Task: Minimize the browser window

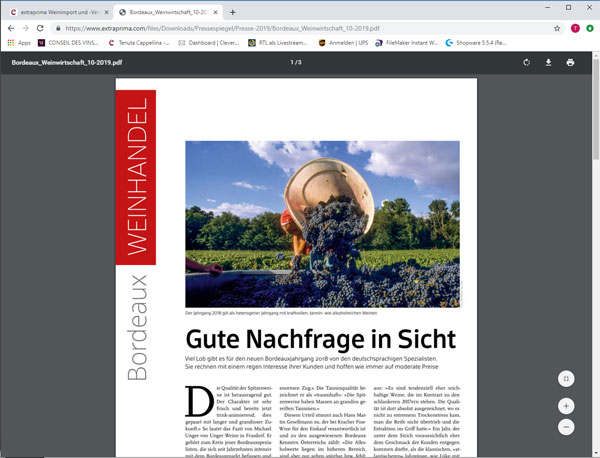Action: [548, 7]
